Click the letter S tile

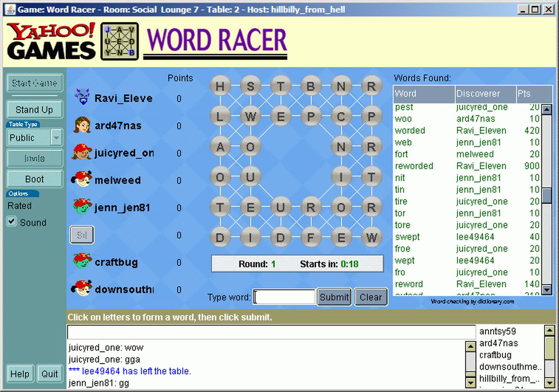pyautogui.click(x=250, y=86)
